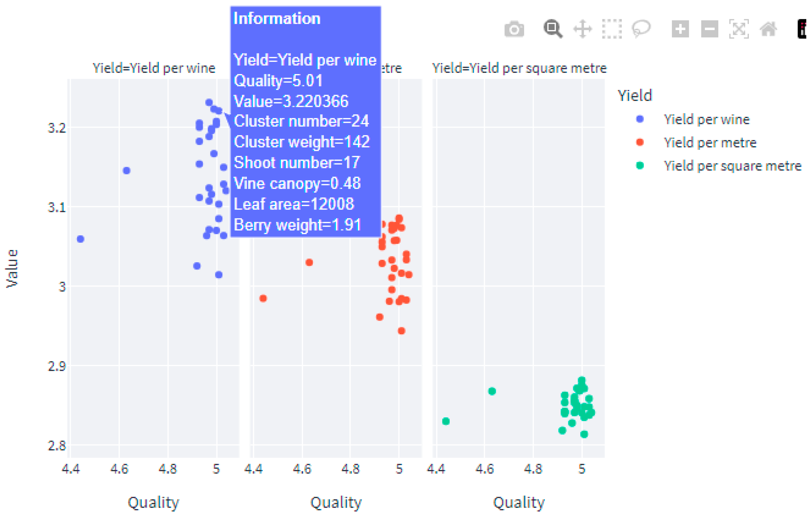Activate the Zoom magnifier tool

click(553, 29)
